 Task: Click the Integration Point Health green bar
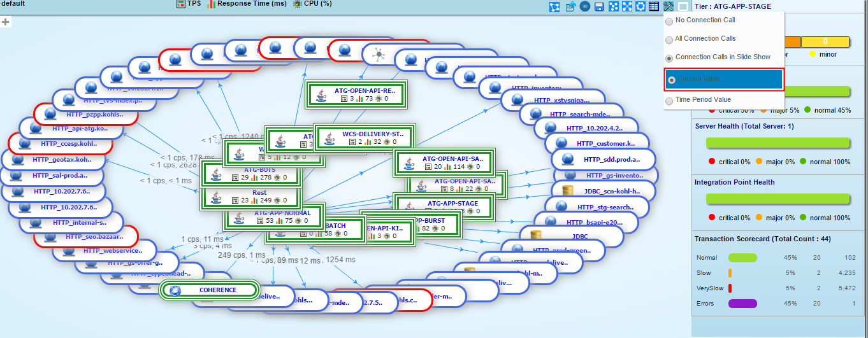coord(779,199)
